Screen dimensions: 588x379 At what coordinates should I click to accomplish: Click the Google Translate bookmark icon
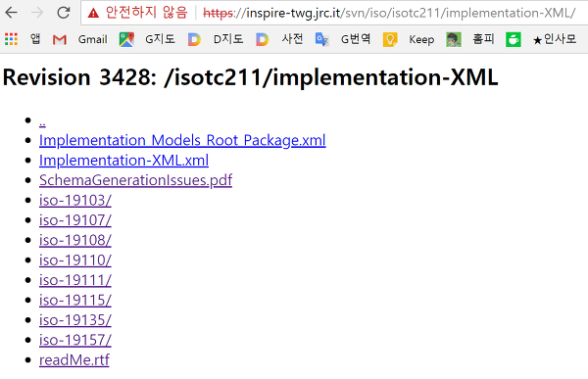click(322, 39)
